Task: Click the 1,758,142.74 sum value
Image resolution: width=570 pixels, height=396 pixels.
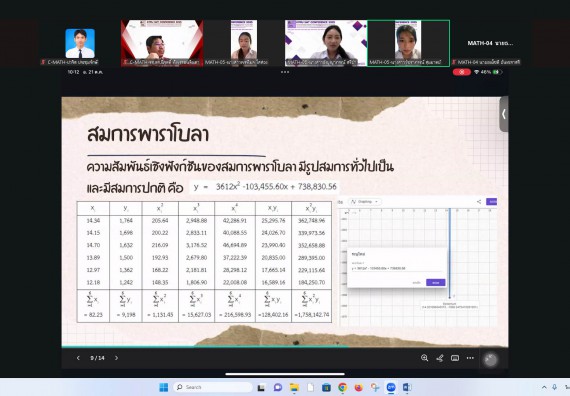Action: [312, 315]
